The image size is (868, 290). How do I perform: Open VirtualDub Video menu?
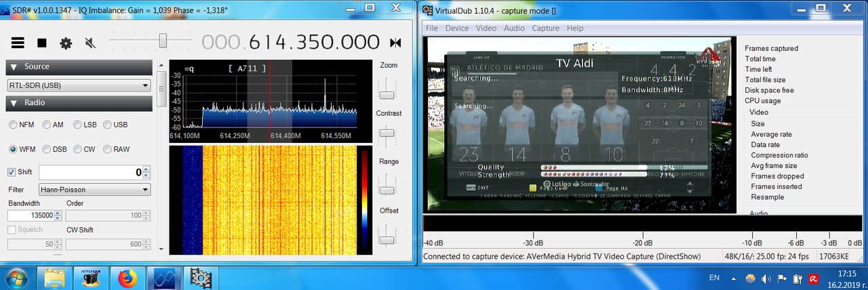(x=486, y=28)
